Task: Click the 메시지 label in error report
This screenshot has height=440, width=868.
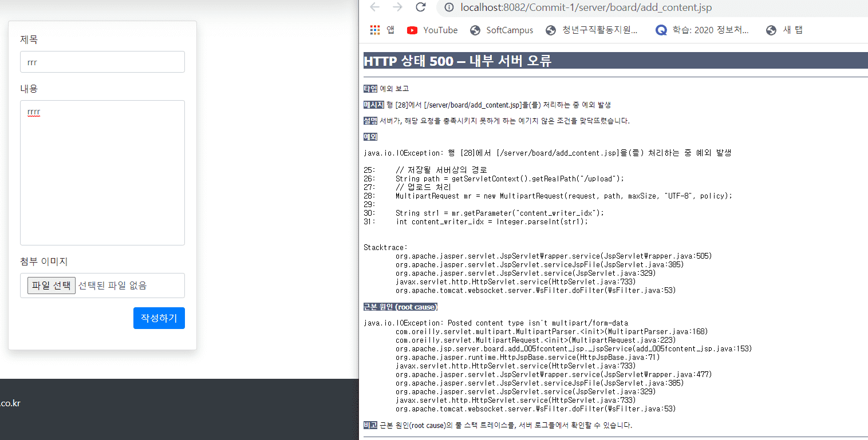Action: 374,105
